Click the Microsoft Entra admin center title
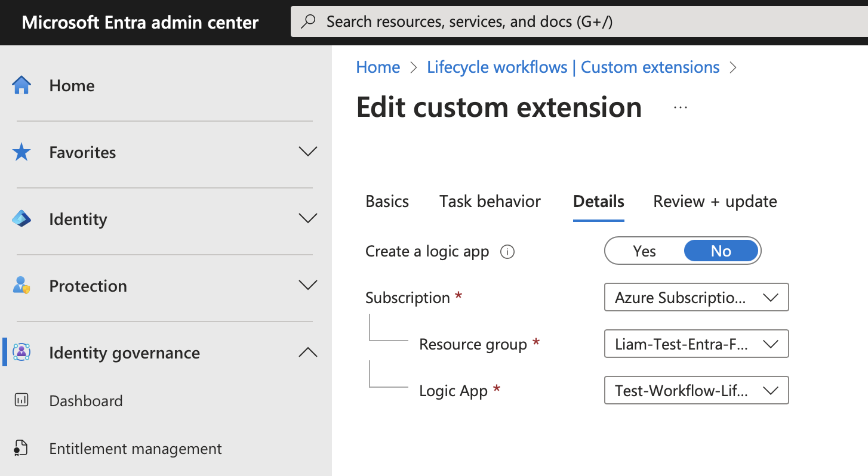Viewport: 868px width, 476px height. point(140,23)
